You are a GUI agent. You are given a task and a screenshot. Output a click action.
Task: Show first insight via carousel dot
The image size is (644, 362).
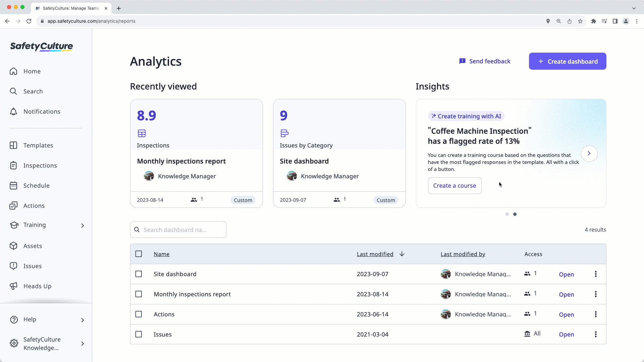point(507,214)
